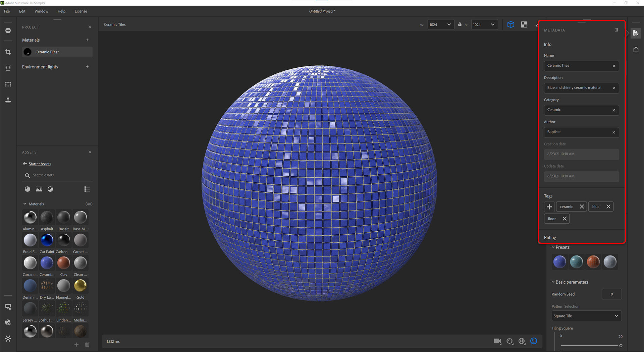Select the Clone stamp tool
This screenshot has width=644, height=352.
point(8,100)
